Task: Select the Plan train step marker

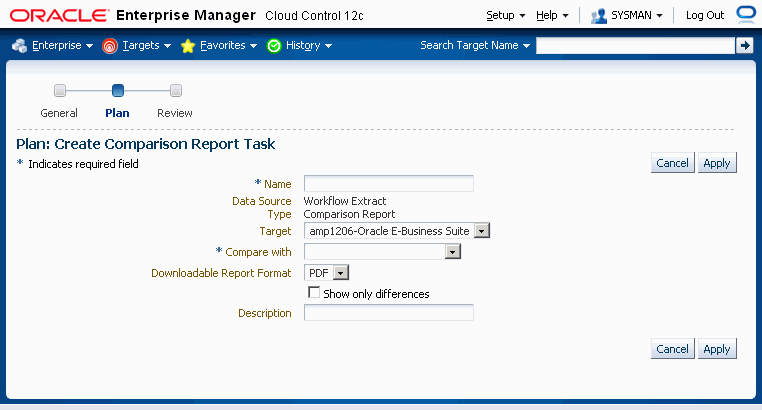Action: click(x=118, y=90)
